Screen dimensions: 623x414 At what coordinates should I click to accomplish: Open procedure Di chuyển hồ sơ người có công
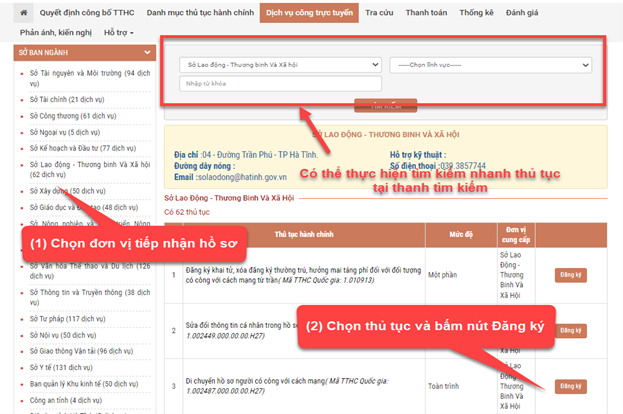coord(287,386)
